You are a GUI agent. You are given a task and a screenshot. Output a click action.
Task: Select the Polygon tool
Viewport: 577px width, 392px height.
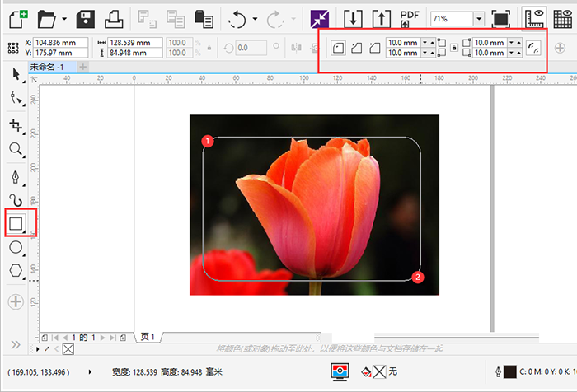[x=16, y=270]
